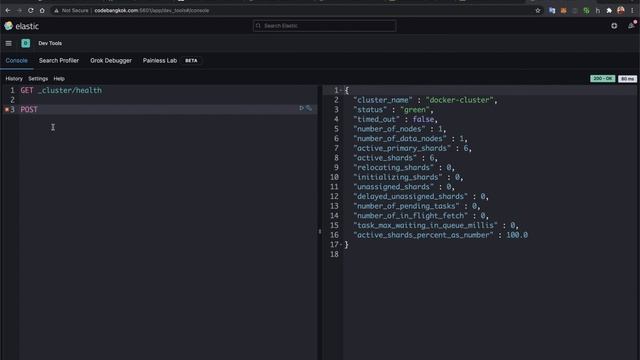Image resolution: width=640 pixels, height=360 pixels.
Task: Open the History menu
Action: click(x=14, y=79)
